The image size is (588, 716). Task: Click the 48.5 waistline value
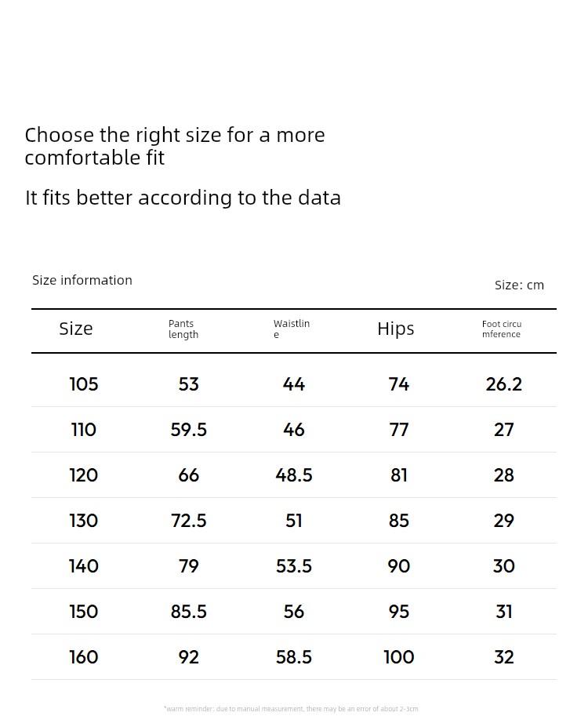click(294, 475)
